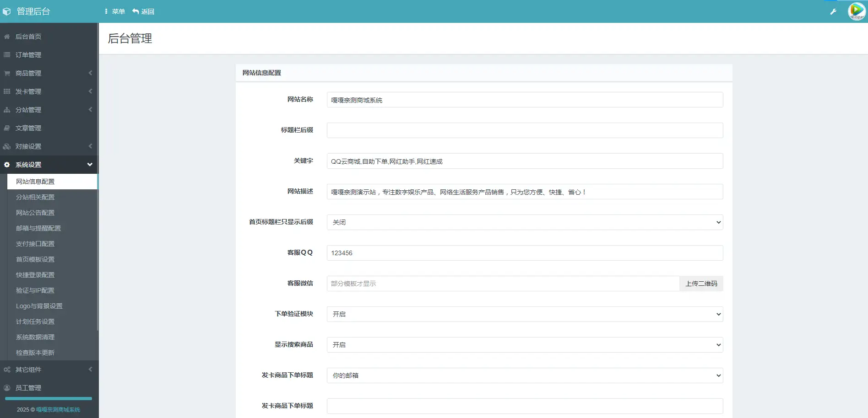Click the 系统设置 gear icon
Image resolution: width=868 pixels, height=418 pixels.
click(x=7, y=165)
